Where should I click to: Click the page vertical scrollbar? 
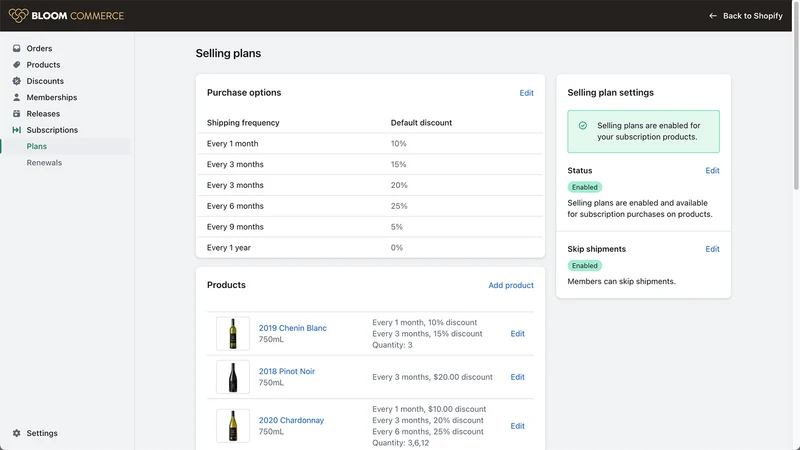796,95
